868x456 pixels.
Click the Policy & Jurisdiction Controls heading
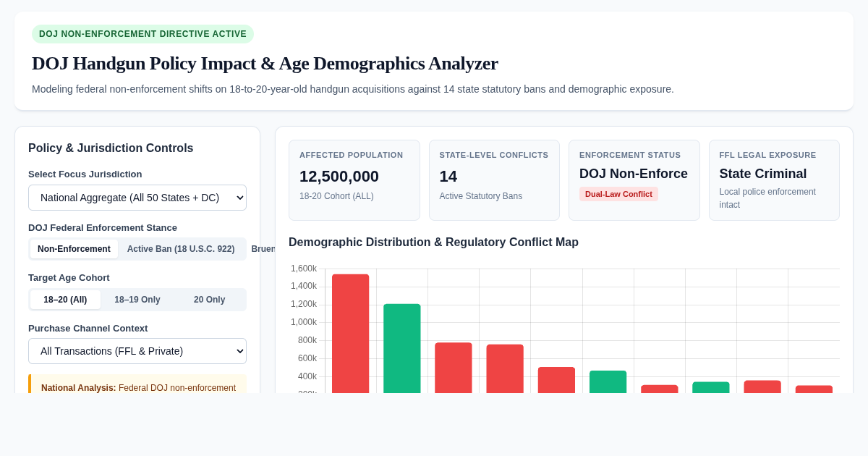[x=111, y=148]
